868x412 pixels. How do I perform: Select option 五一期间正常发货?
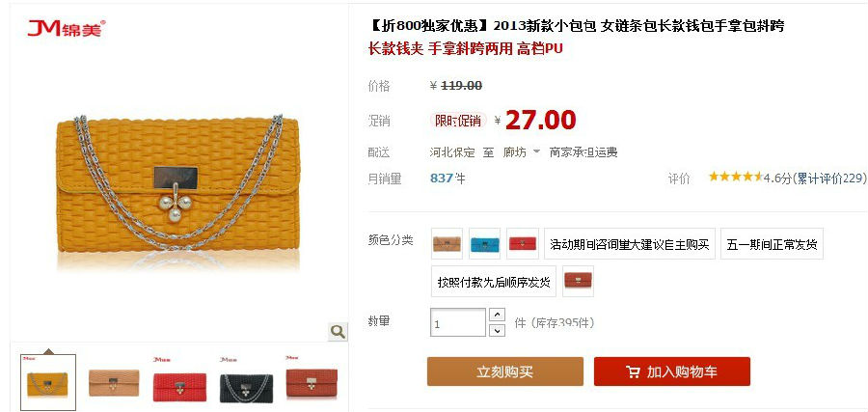[x=772, y=244]
